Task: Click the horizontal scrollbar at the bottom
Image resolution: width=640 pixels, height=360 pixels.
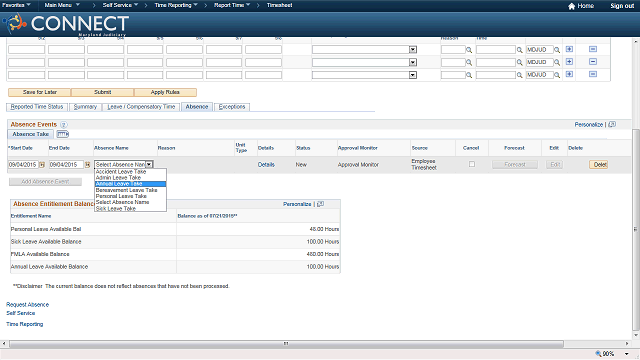Action: (286, 344)
